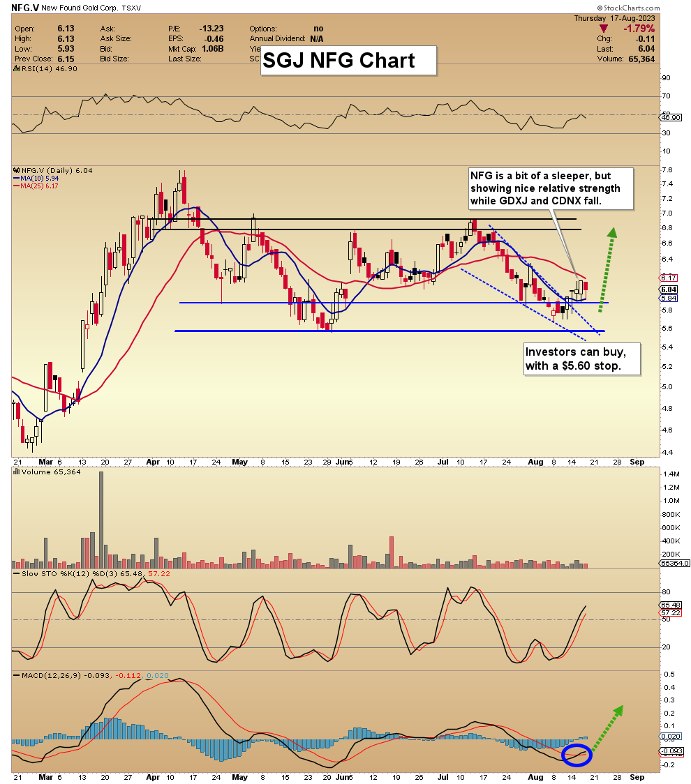Click the 65.48 stochastic value tag
691x784 pixels.
pyautogui.click(x=671, y=605)
